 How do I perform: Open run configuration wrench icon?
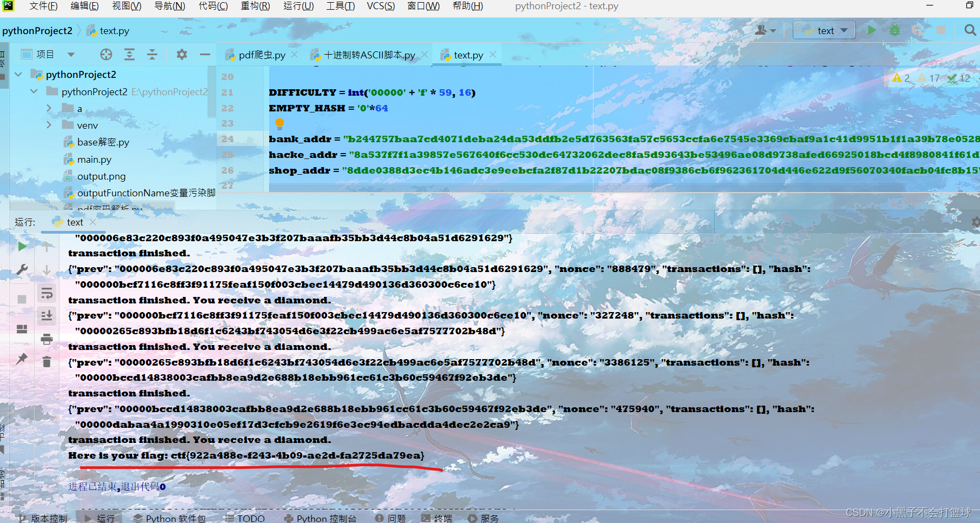click(x=22, y=269)
